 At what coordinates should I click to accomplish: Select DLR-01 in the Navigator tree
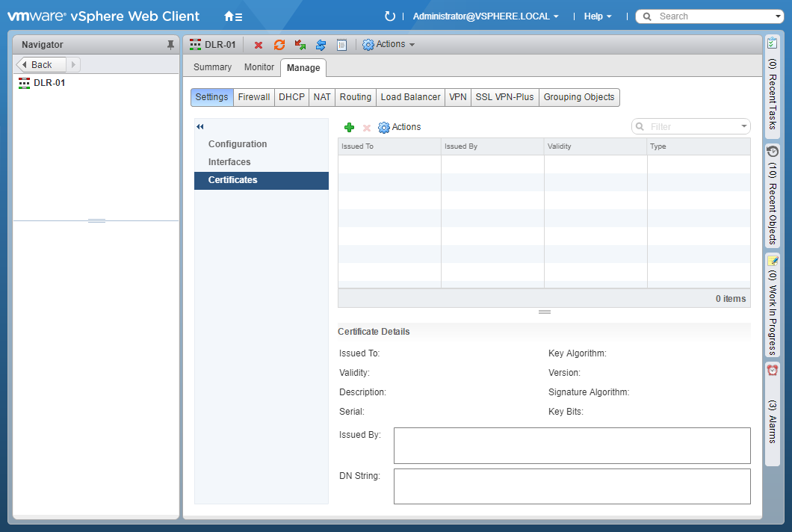[49, 83]
